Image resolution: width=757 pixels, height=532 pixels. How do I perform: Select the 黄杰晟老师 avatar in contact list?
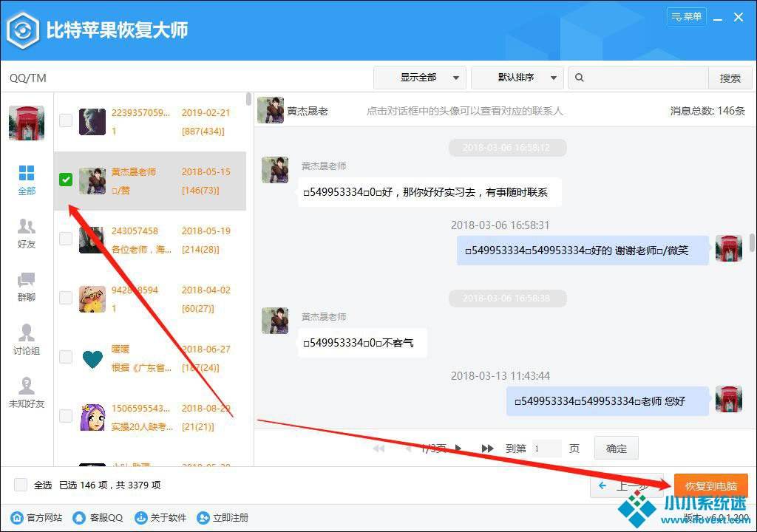92,181
